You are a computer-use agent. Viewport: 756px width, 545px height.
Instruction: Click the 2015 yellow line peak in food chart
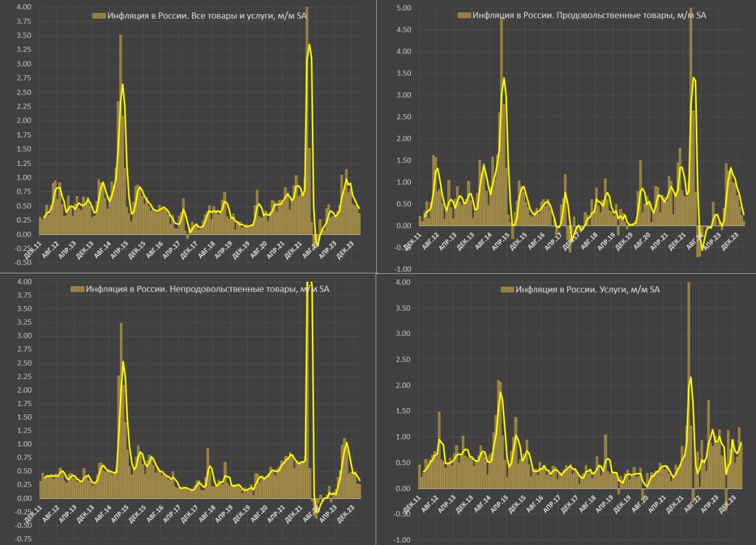pos(504,79)
